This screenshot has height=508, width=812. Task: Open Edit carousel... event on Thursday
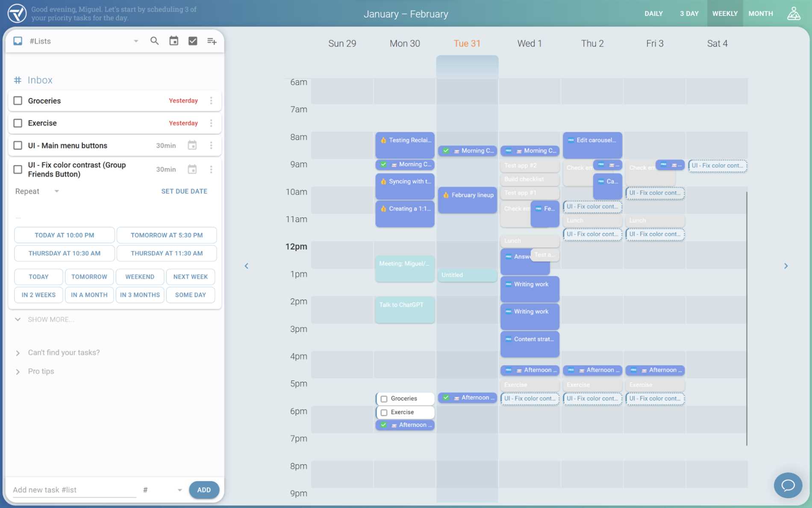(592, 145)
